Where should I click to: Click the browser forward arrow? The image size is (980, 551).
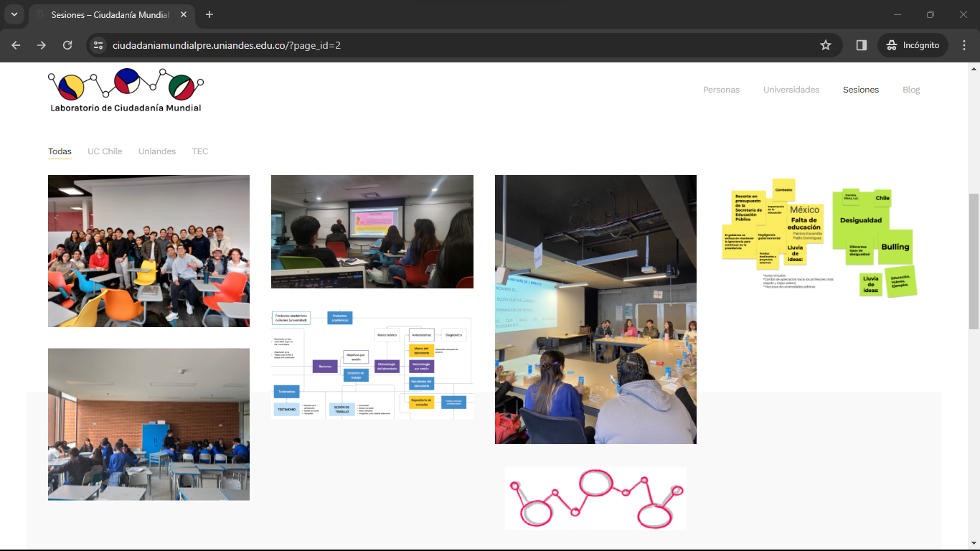(x=42, y=45)
